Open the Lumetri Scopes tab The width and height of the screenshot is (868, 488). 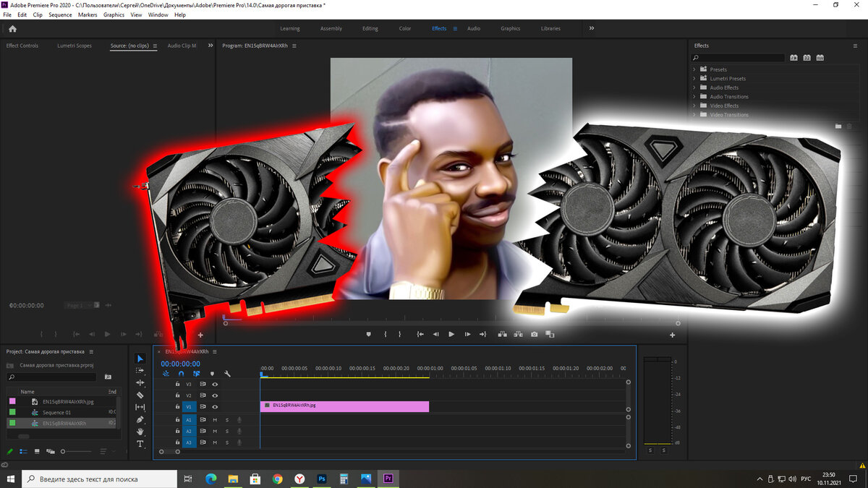pos(75,46)
